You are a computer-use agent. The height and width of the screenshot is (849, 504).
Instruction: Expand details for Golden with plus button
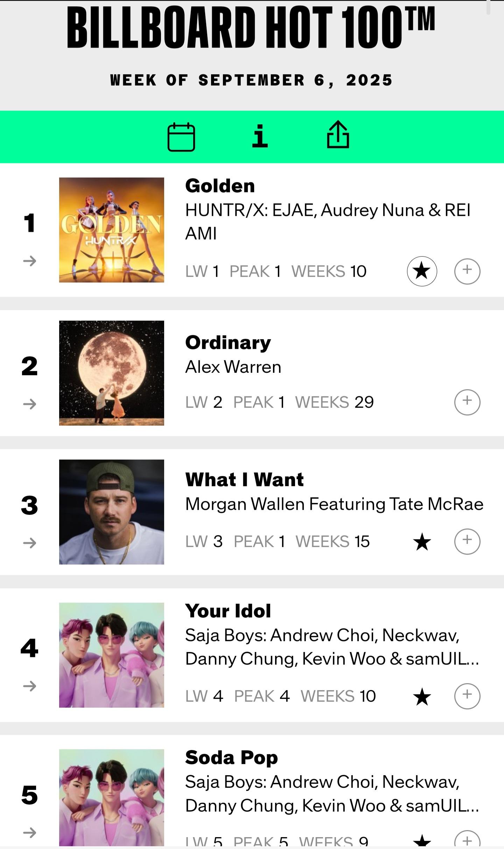coord(467,271)
